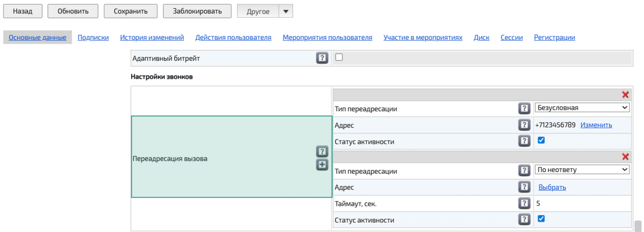
Task: Uncheck Статус активности for По неответу rule
Action: point(541,219)
